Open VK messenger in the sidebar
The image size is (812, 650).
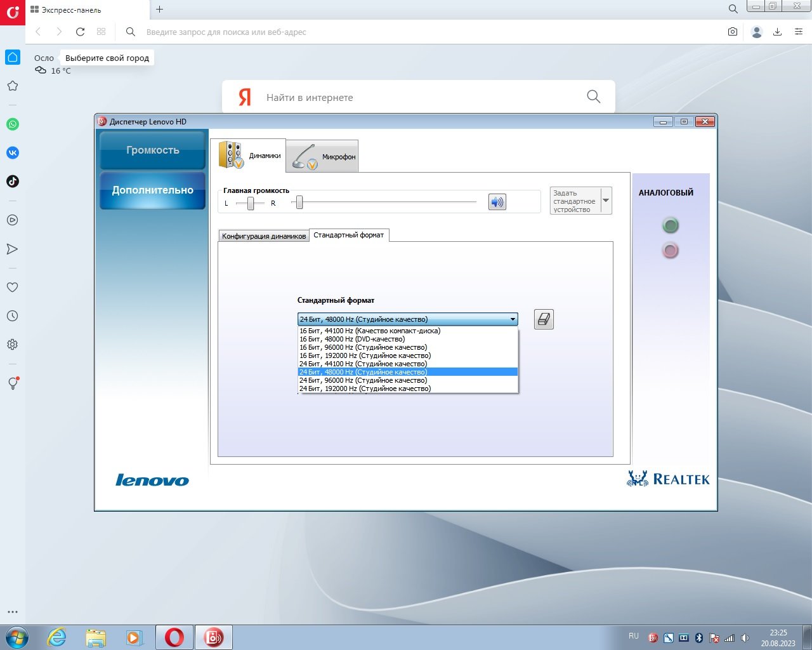13,153
